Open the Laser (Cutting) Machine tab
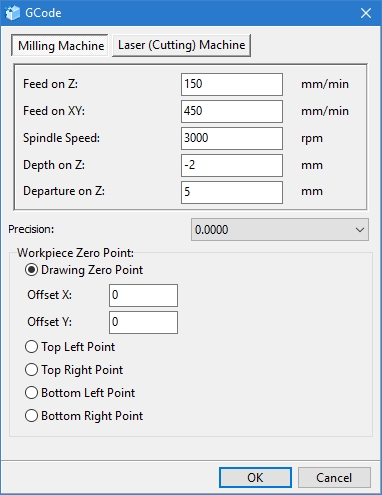 [181, 45]
